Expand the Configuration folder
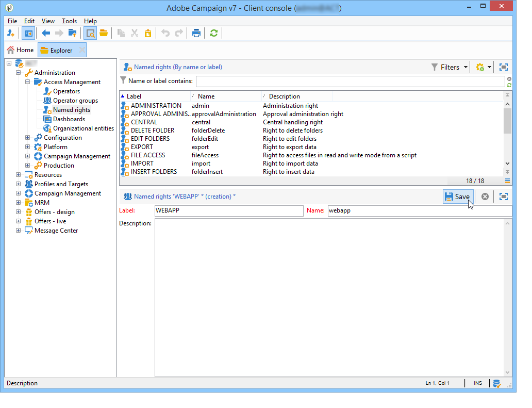The image size is (532, 408). tap(28, 138)
